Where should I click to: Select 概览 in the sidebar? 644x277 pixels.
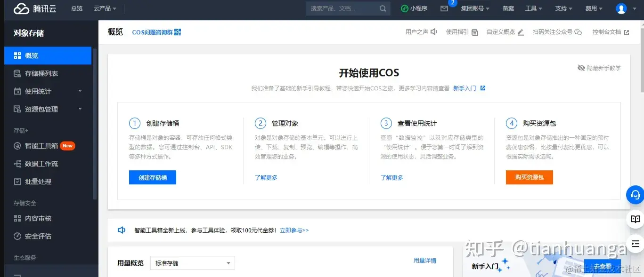point(48,55)
